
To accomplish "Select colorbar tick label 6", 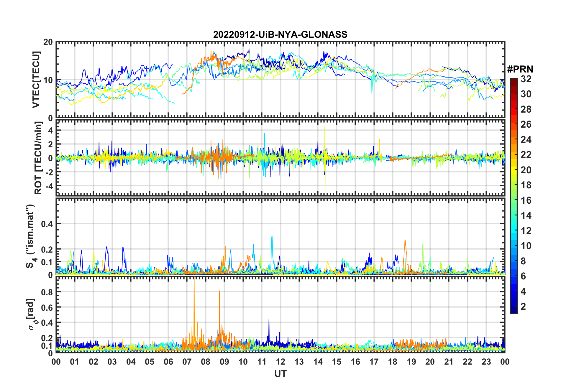I will (523, 276).
